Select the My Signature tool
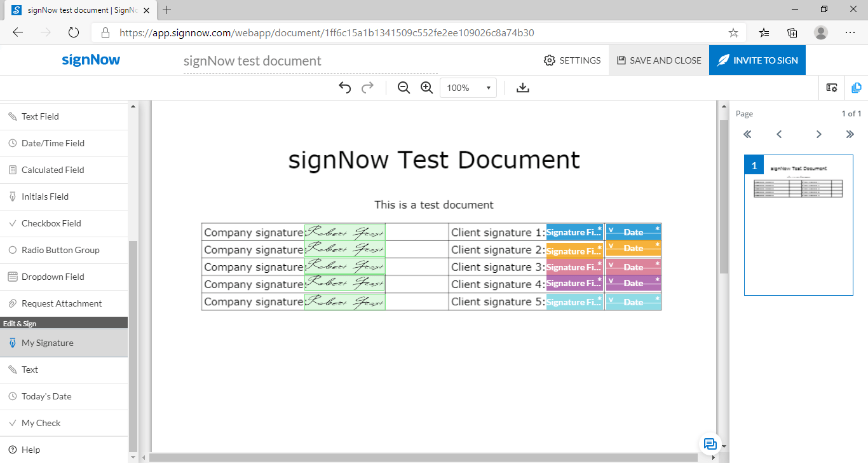The height and width of the screenshot is (463, 868). 64,343
